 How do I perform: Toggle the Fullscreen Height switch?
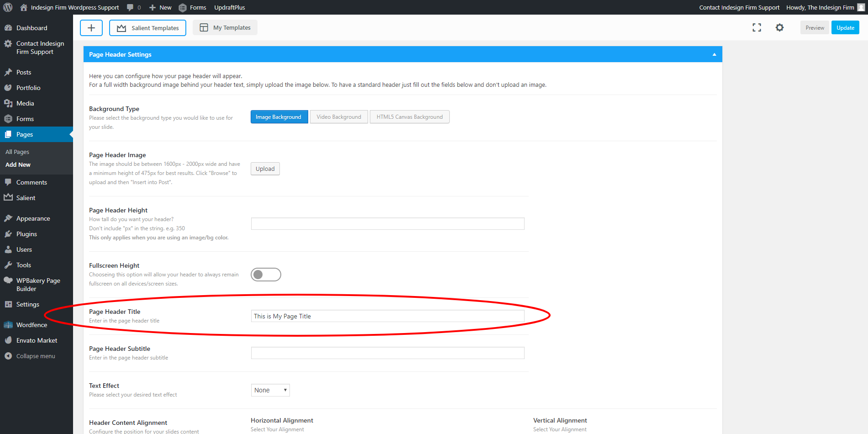point(266,275)
